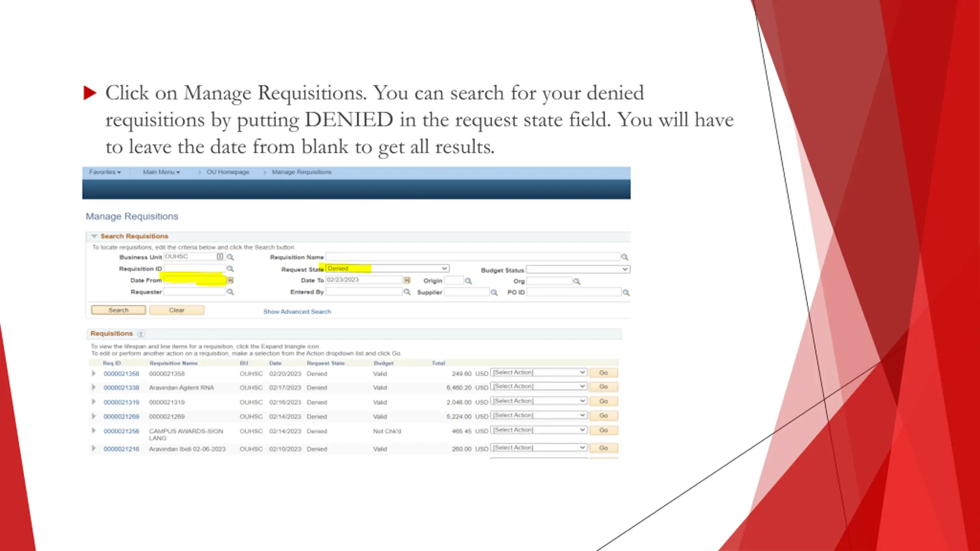980x551 pixels.
Task: Open requisition link 0000021256
Action: click(x=121, y=431)
